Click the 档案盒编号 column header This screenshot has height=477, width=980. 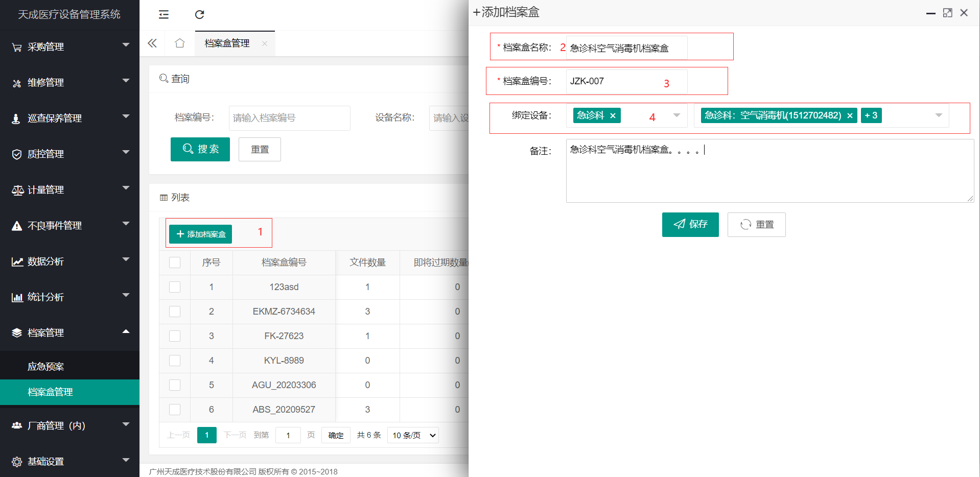click(x=284, y=263)
